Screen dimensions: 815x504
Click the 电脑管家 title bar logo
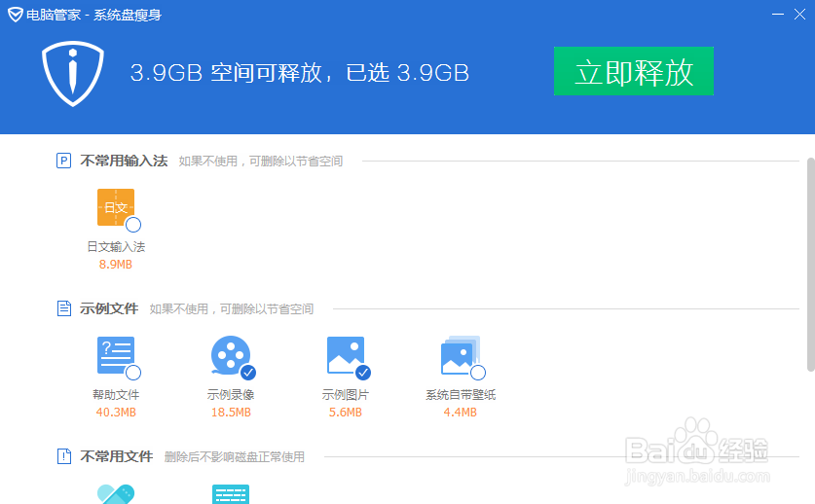coord(15,15)
